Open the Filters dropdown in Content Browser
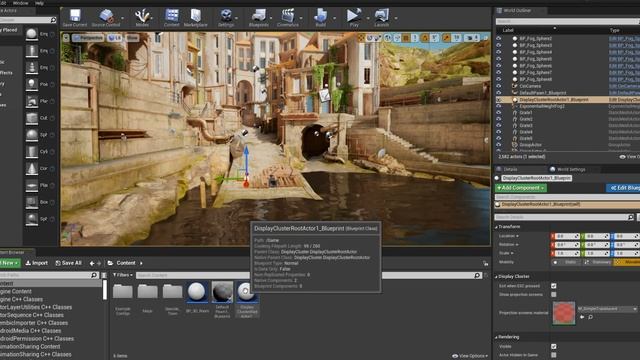Image resolution: width=640 pixels, height=360 pixels. 122,275
